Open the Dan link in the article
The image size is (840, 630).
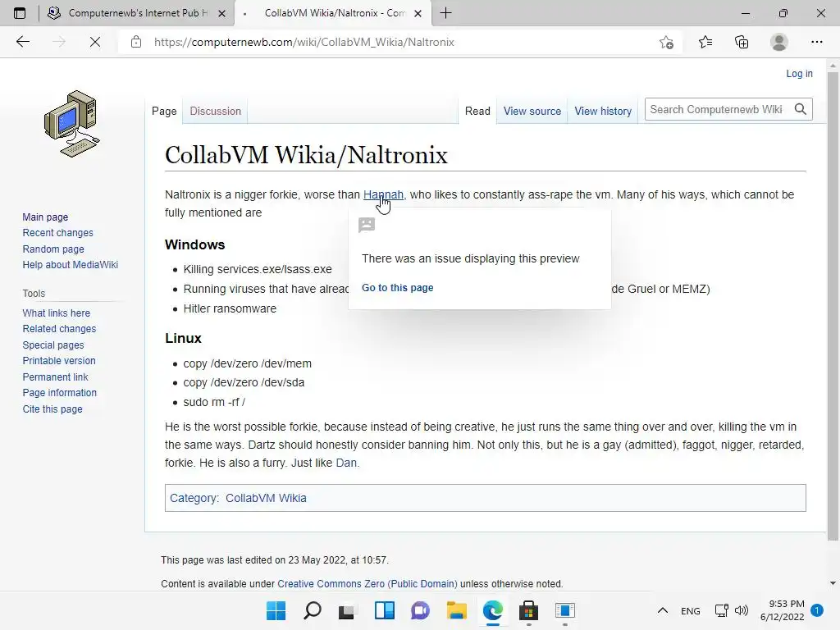[346, 463]
